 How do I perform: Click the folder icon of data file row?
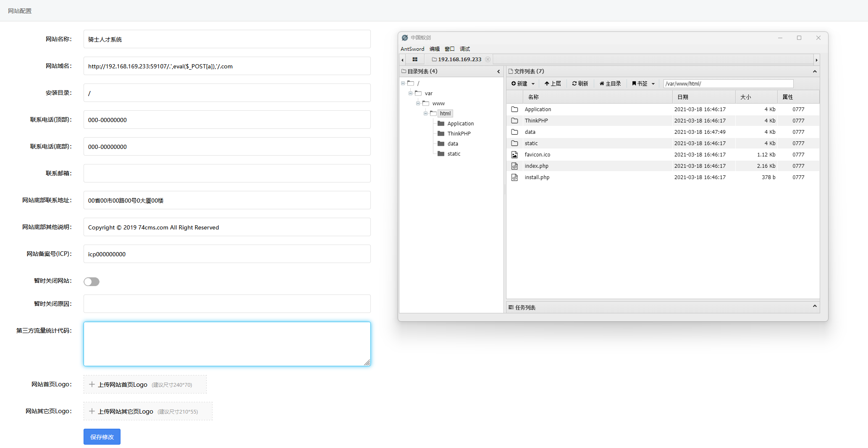(514, 132)
